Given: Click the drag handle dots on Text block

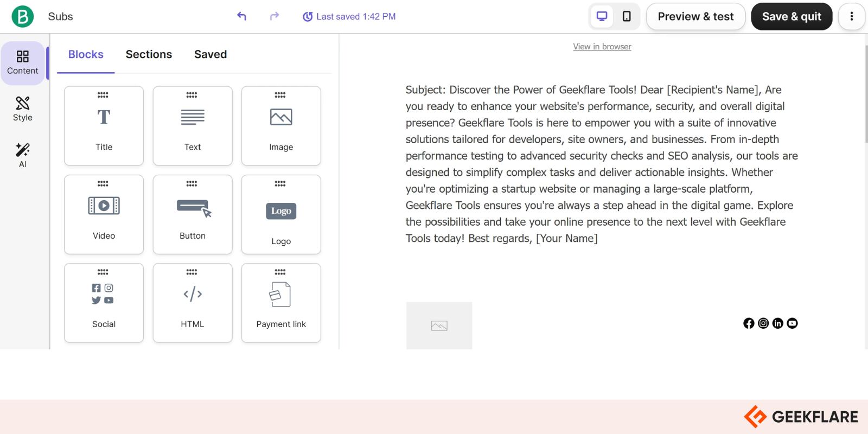Looking at the screenshot, I should click(192, 95).
